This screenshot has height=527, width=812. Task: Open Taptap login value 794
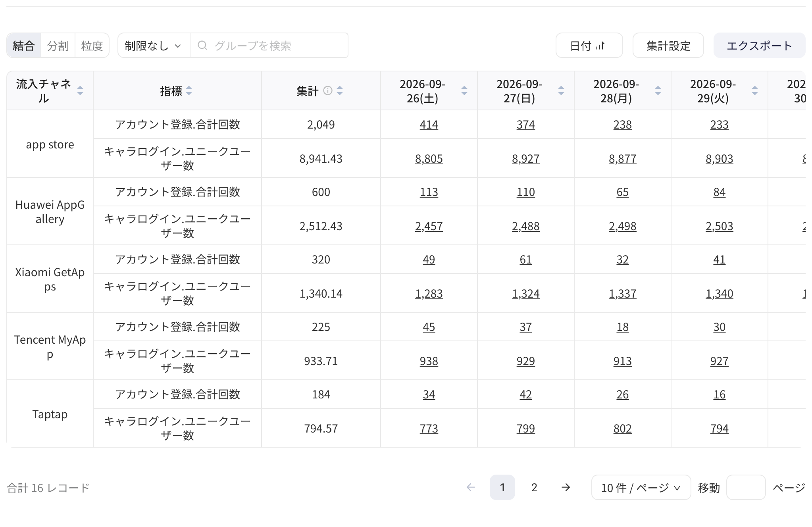pos(720,429)
